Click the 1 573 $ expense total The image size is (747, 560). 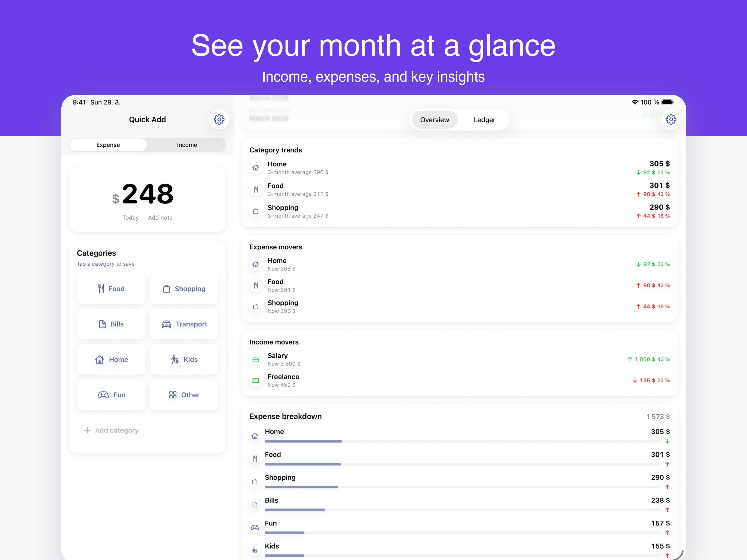[x=658, y=417]
